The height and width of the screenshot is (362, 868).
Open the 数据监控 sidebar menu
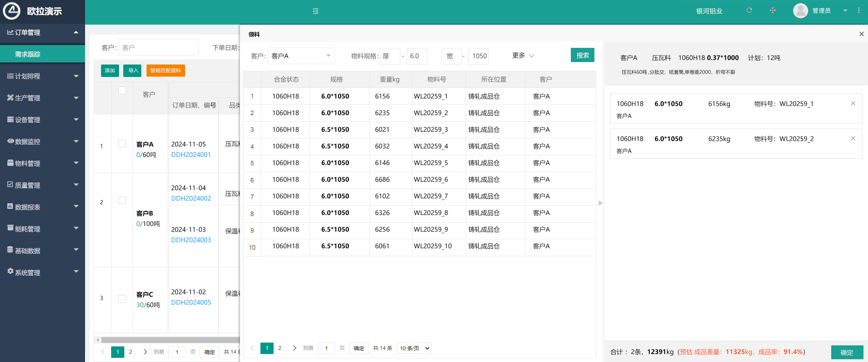42,141
